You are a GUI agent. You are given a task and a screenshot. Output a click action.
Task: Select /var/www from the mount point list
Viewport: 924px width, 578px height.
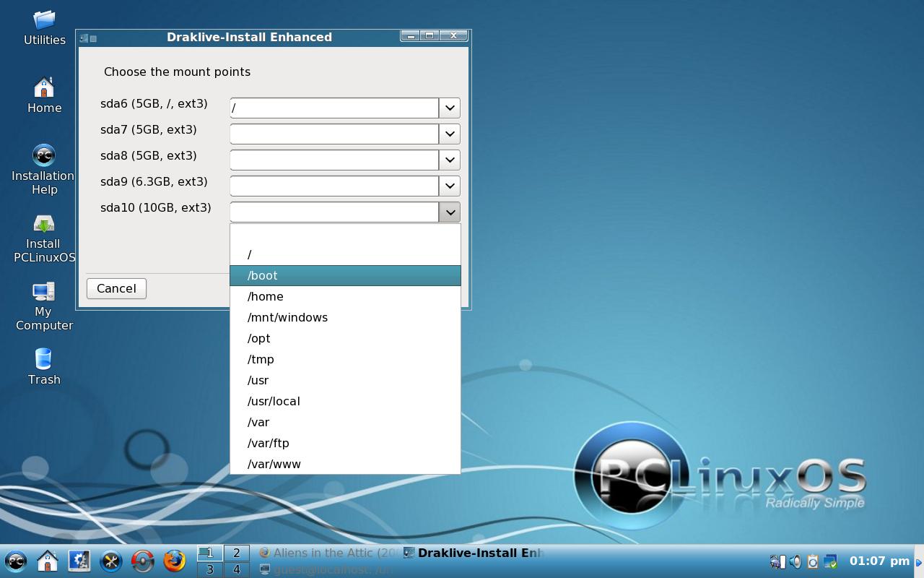click(345, 464)
